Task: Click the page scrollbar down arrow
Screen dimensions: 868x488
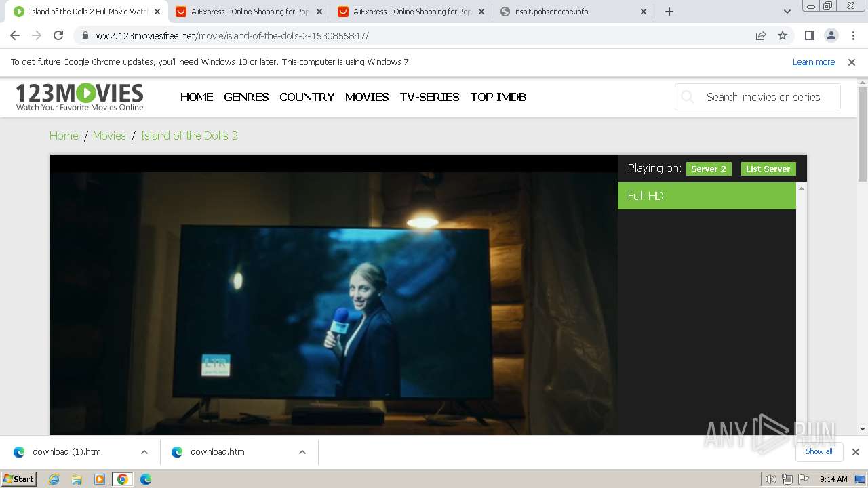Action: point(863,429)
